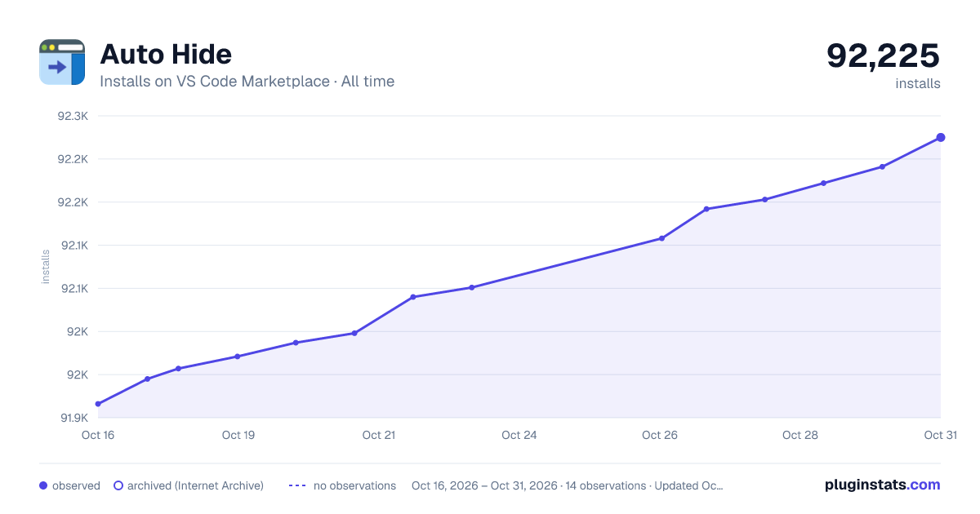Viewport: 980px width, 514px height.
Task: Click the 'Oct 31' x-axis label
Action: 940,435
